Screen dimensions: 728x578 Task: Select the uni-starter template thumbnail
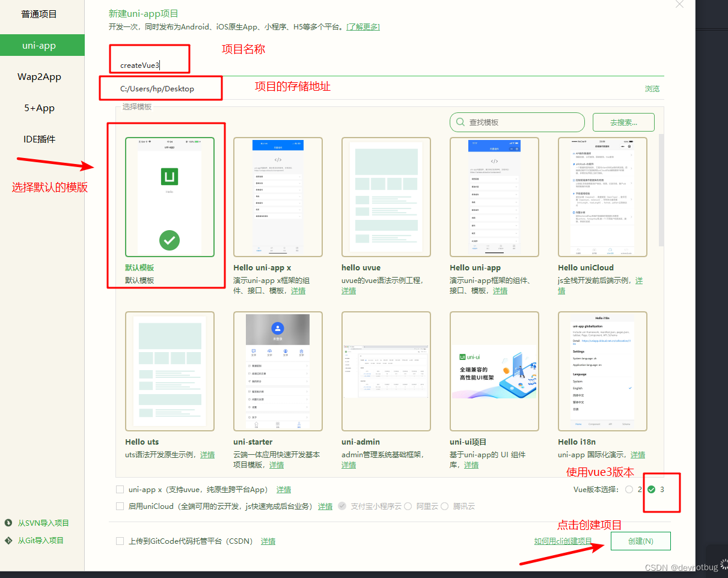[278, 371]
